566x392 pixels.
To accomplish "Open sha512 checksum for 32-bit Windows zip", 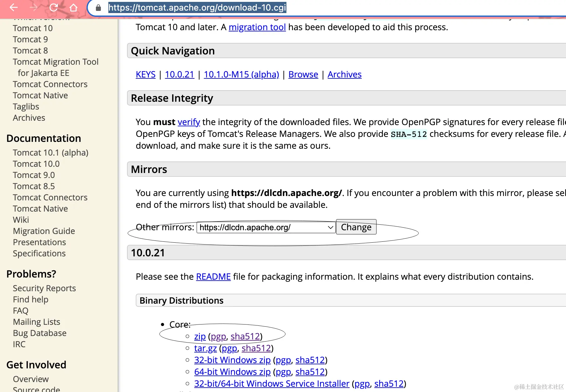I will (310, 360).
